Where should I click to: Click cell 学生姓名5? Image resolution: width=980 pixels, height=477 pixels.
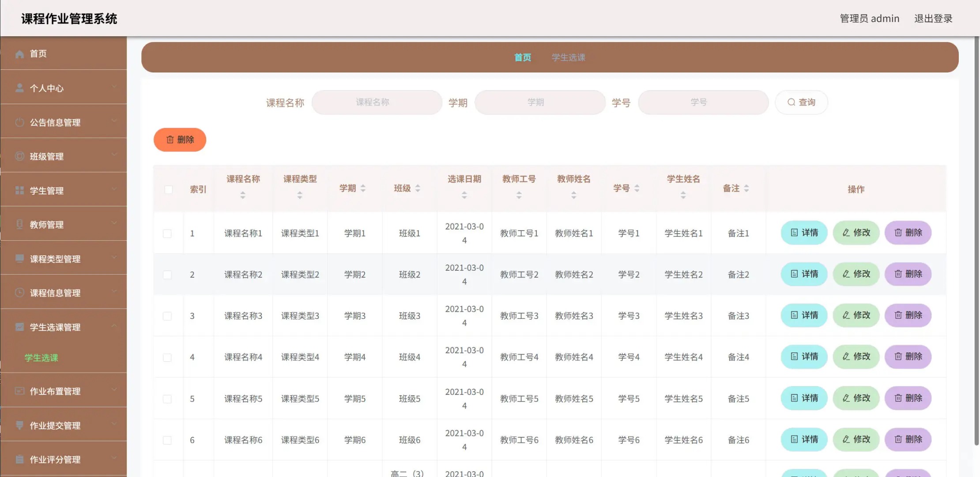[683, 399]
